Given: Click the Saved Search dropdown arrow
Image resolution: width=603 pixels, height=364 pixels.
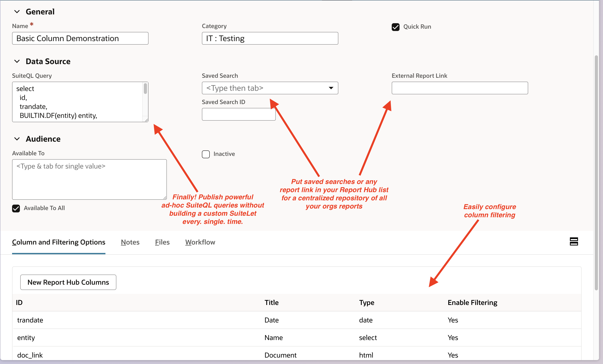Looking at the screenshot, I should coord(331,88).
